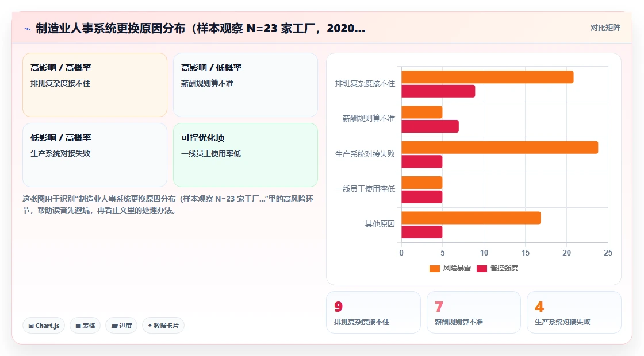The width and height of the screenshot is (644, 356).
Task: Click the 一线员工使用率低 text in green card
Action: point(211,153)
